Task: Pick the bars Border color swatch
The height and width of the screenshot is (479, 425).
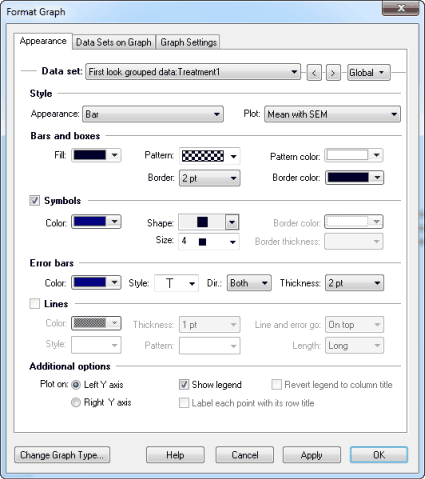Action: (x=354, y=178)
